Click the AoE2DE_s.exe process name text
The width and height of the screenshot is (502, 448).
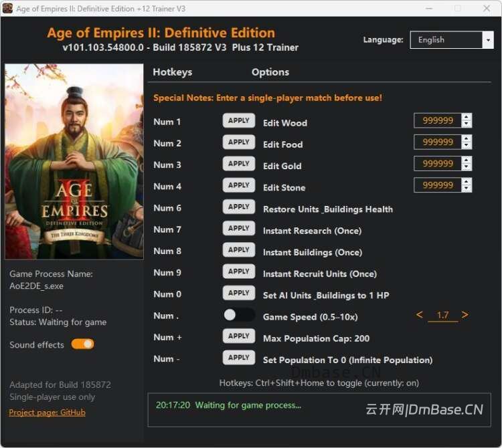pos(37,286)
